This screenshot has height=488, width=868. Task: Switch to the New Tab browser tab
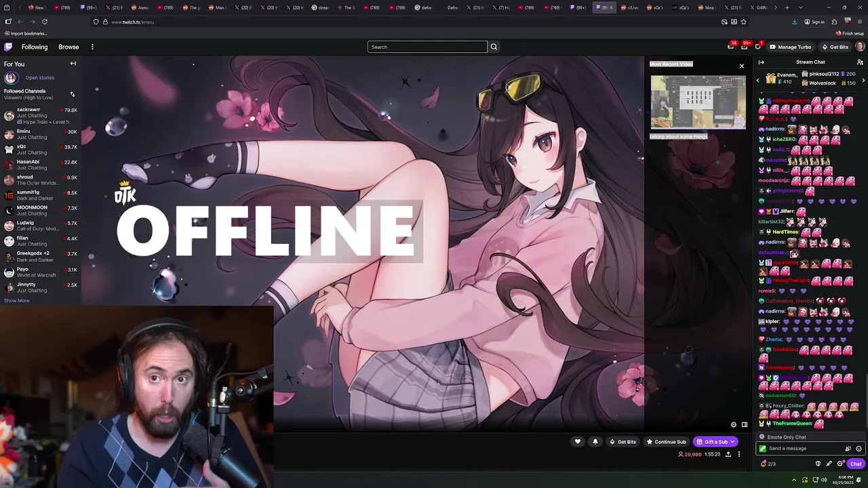[x=36, y=7]
